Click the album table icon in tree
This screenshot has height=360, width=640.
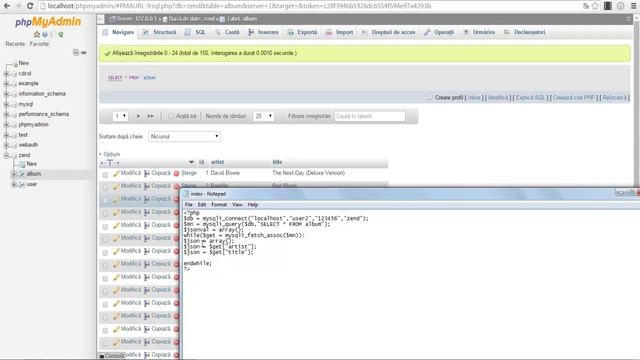pyautogui.click(x=22, y=174)
